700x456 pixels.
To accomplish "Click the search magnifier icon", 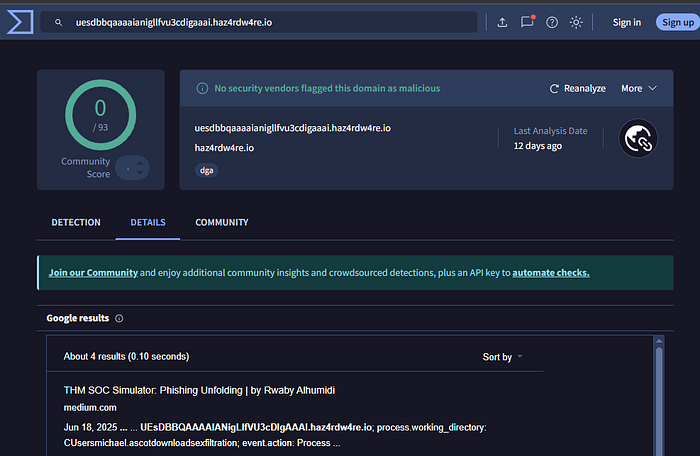I will click(58, 22).
